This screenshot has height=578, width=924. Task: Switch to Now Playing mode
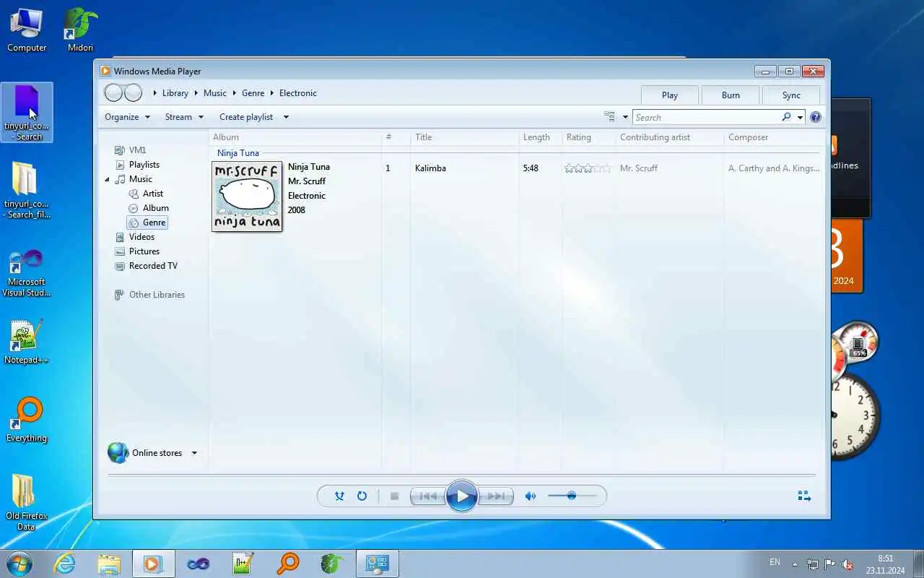[804, 496]
